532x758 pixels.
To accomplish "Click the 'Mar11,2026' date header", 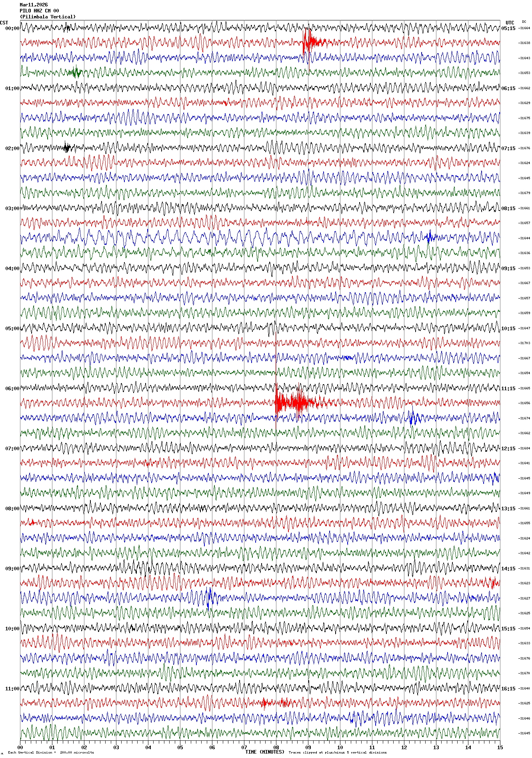I will tap(34, 5).
